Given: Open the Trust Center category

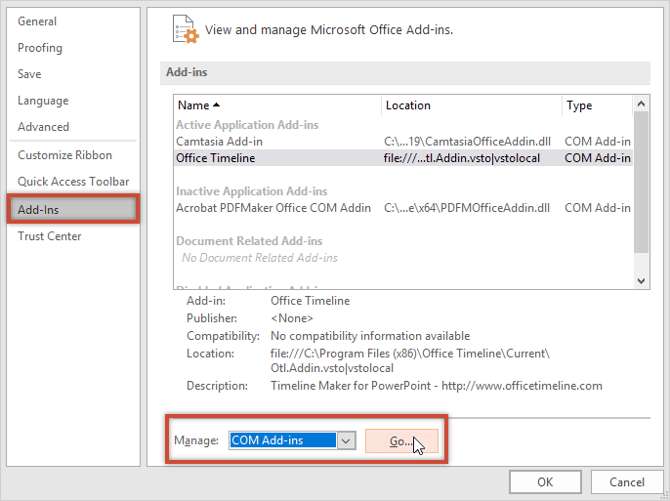Looking at the screenshot, I should (49, 236).
